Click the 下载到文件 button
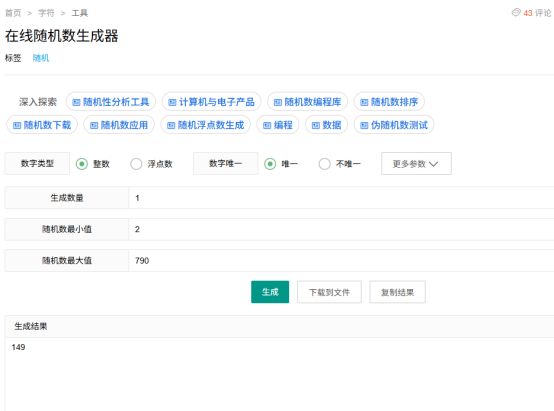Screen dimensions: 554x411 (x=329, y=292)
